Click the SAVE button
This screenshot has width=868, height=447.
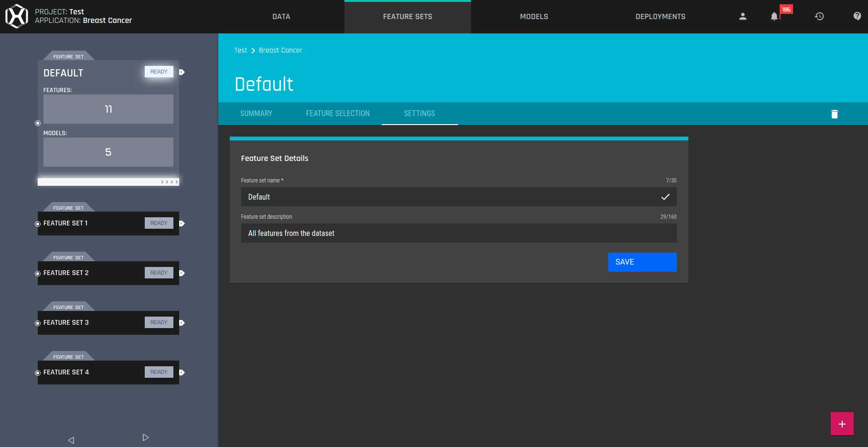point(642,262)
